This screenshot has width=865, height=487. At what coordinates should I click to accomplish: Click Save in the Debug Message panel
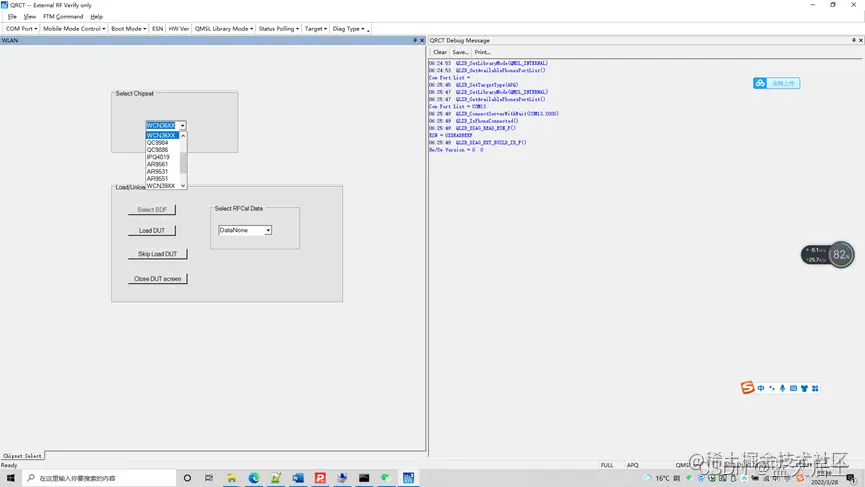coord(460,52)
